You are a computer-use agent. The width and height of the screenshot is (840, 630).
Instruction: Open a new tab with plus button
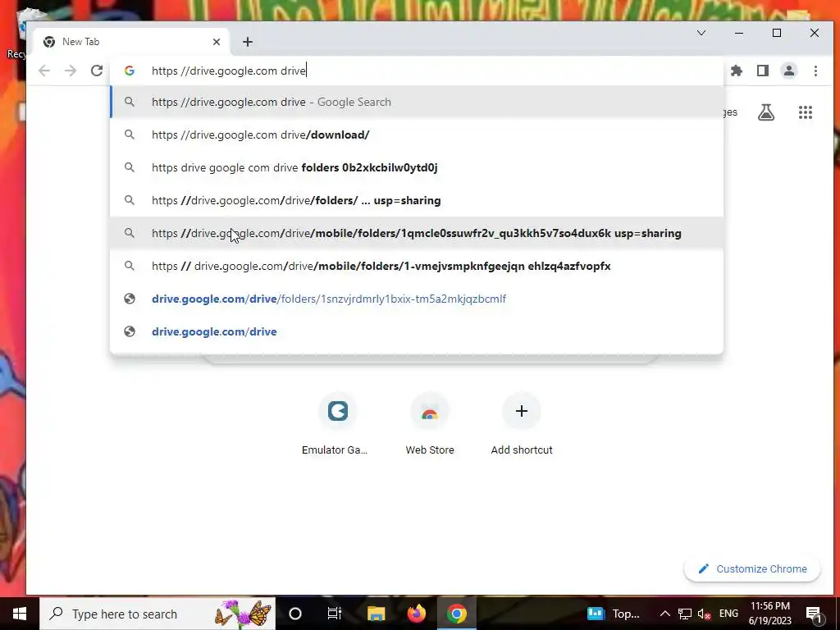click(248, 42)
